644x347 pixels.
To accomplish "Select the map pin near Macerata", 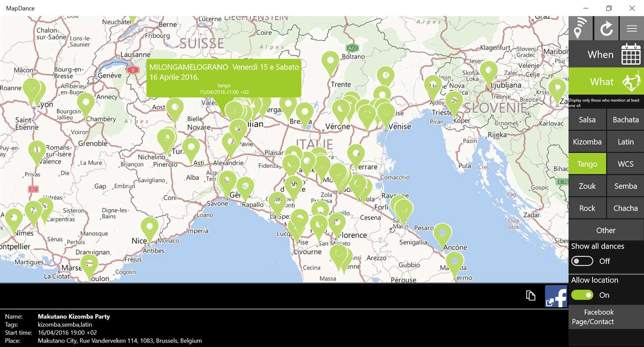I will point(455,262).
